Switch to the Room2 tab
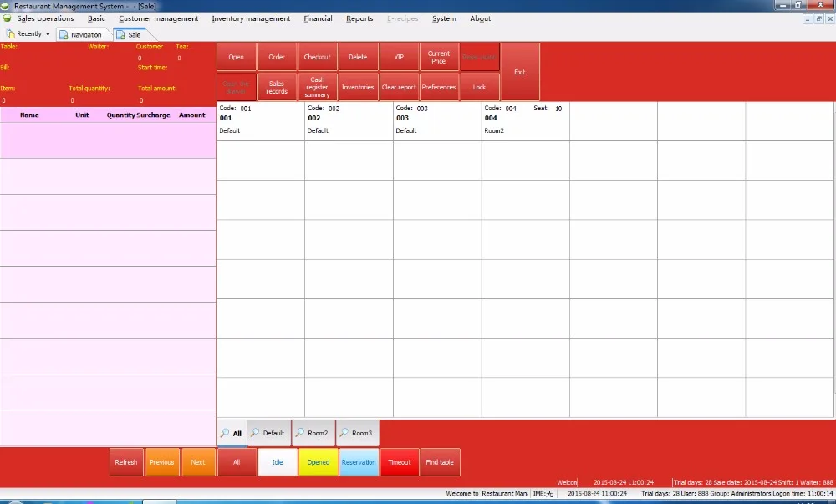The height and width of the screenshot is (504, 836). pyautogui.click(x=313, y=433)
